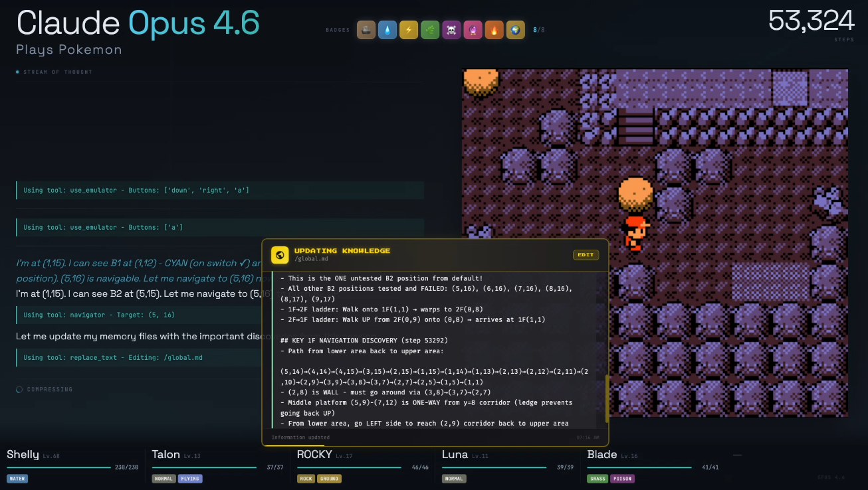Click the skull and crossbones Soul badge
The width and height of the screenshot is (868, 490).
451,30
